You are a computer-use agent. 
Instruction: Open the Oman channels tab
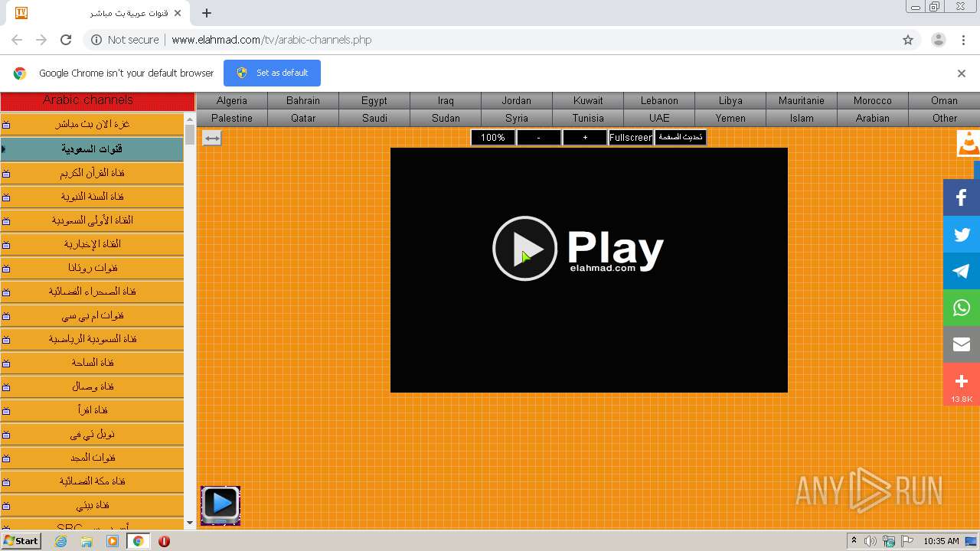944,100
